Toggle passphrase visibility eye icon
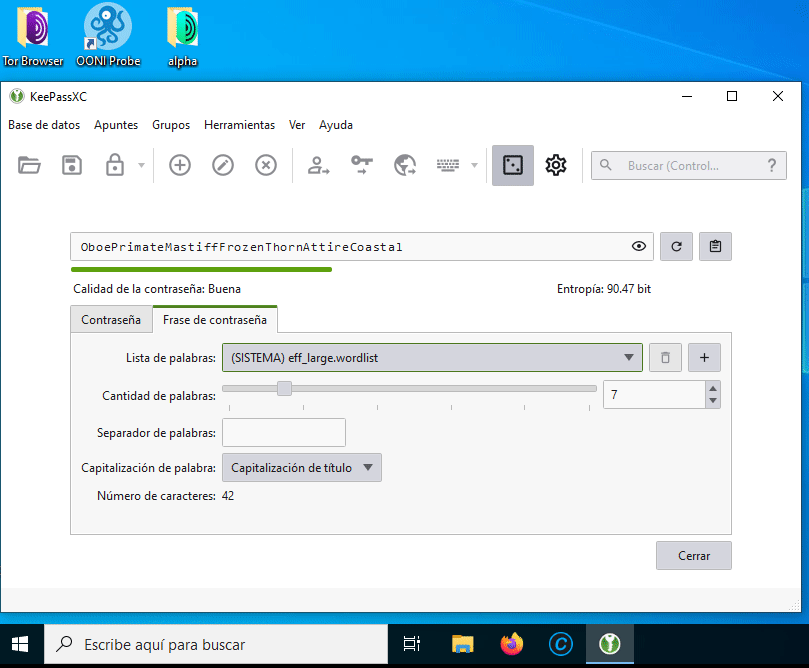 click(639, 247)
